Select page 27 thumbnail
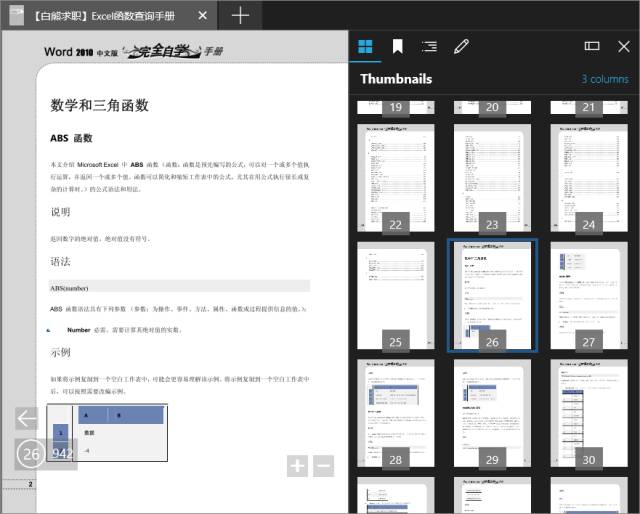 tap(589, 296)
